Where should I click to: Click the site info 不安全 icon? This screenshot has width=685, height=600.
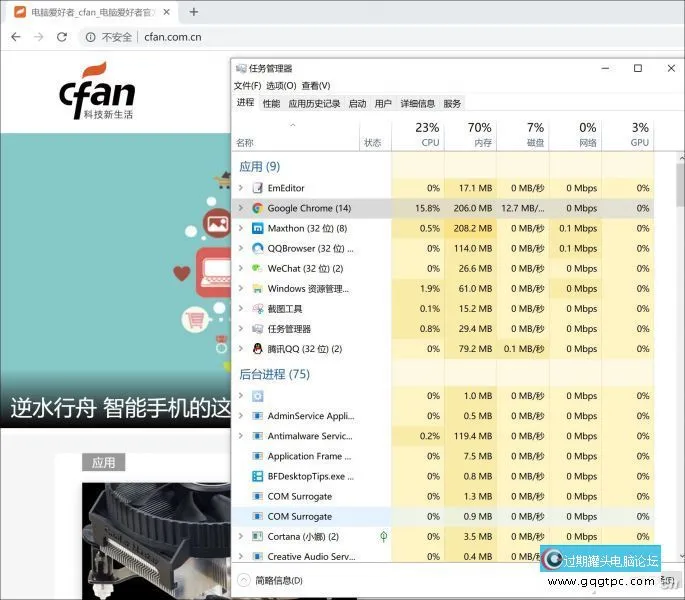point(90,37)
